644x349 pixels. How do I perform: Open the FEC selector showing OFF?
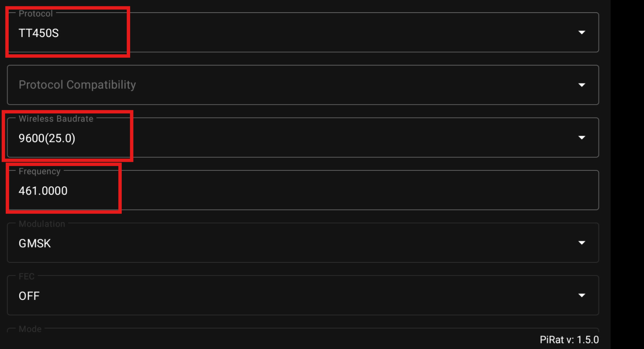(x=29, y=296)
